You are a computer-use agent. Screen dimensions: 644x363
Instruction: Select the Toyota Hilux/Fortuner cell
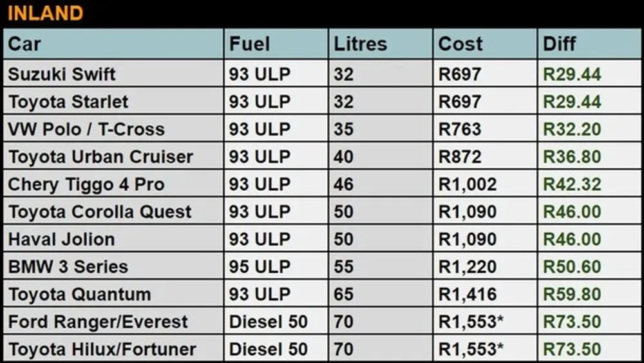113,349
